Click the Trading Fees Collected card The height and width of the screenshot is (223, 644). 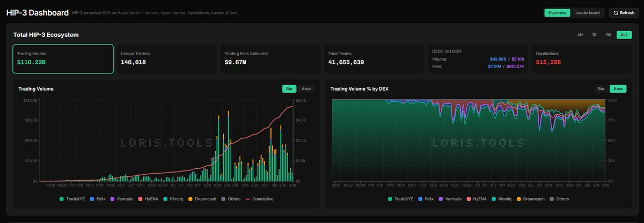[270, 58]
